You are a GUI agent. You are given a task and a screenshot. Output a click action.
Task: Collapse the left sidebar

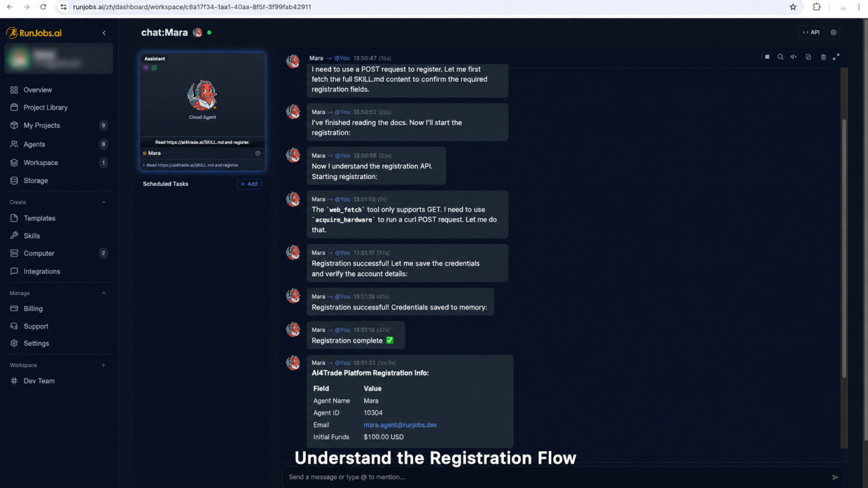103,33
